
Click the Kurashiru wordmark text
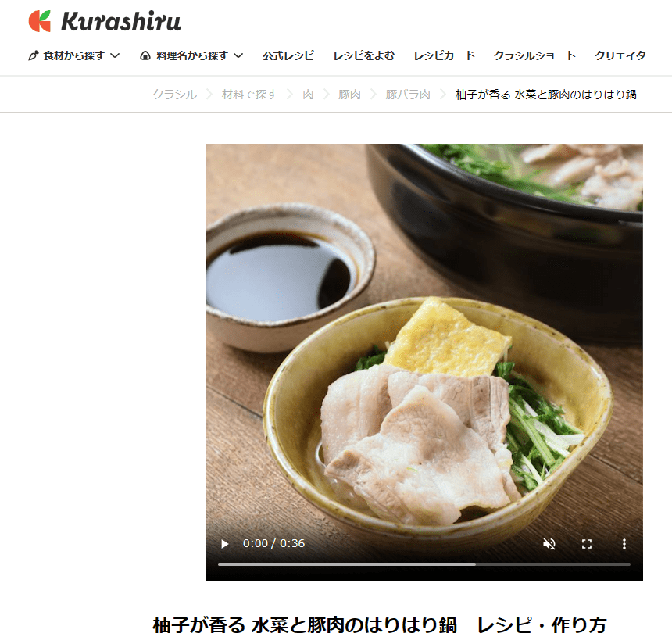coord(121,21)
